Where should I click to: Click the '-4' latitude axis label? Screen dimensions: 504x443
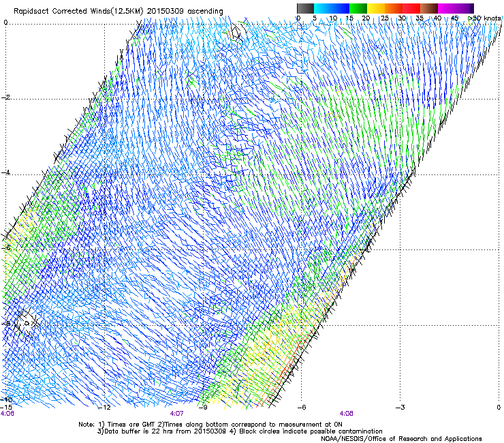[x=5, y=172]
